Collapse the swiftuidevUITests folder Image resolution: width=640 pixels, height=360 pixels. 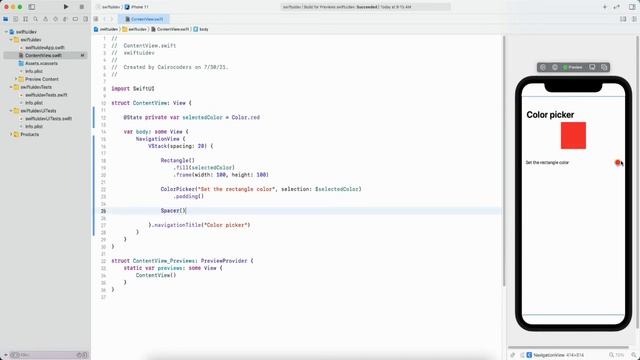pyautogui.click(x=11, y=111)
